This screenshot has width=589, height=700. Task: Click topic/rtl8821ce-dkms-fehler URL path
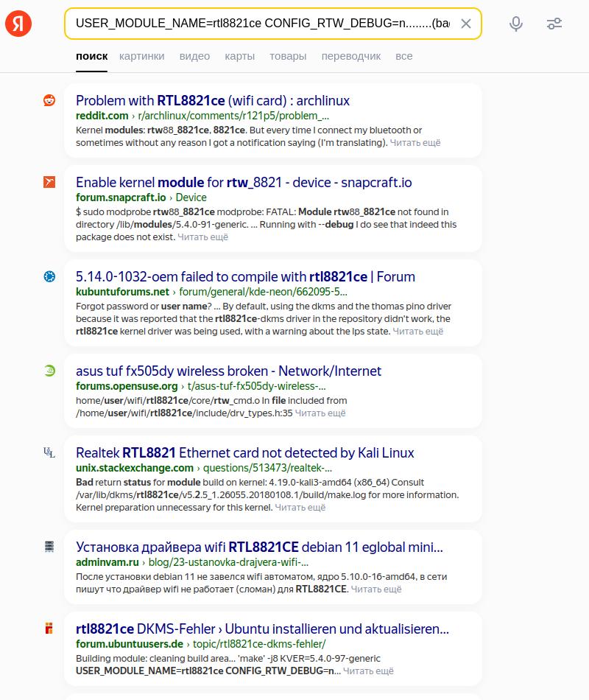(x=259, y=644)
